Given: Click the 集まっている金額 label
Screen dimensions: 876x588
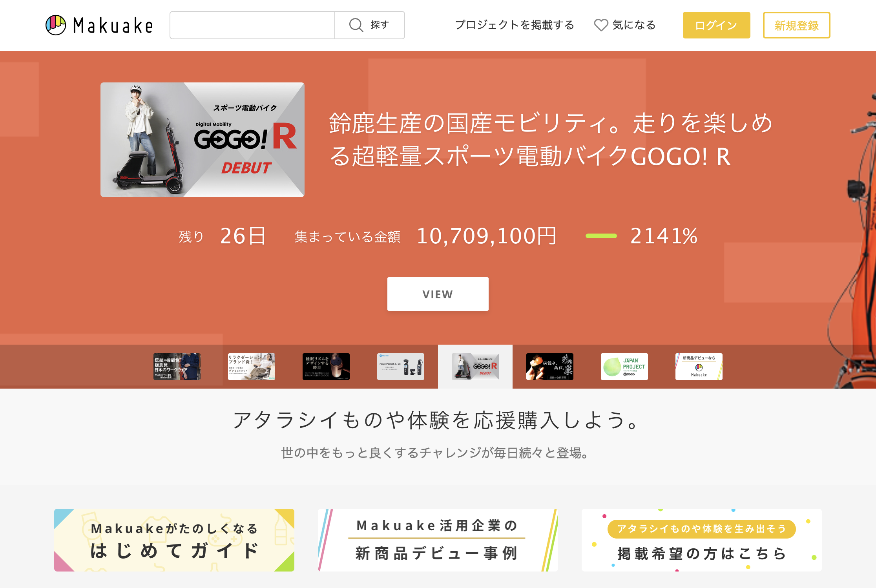Looking at the screenshot, I should click(x=348, y=237).
